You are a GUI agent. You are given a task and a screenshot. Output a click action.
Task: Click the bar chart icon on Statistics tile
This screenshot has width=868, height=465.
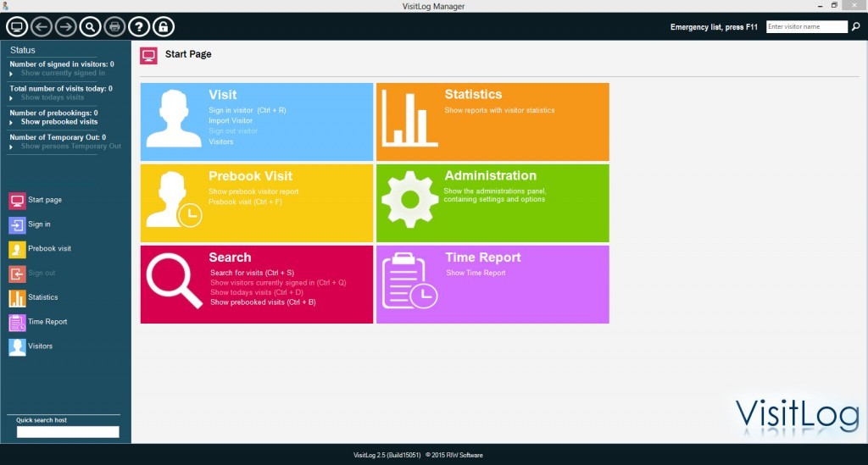[x=409, y=119]
